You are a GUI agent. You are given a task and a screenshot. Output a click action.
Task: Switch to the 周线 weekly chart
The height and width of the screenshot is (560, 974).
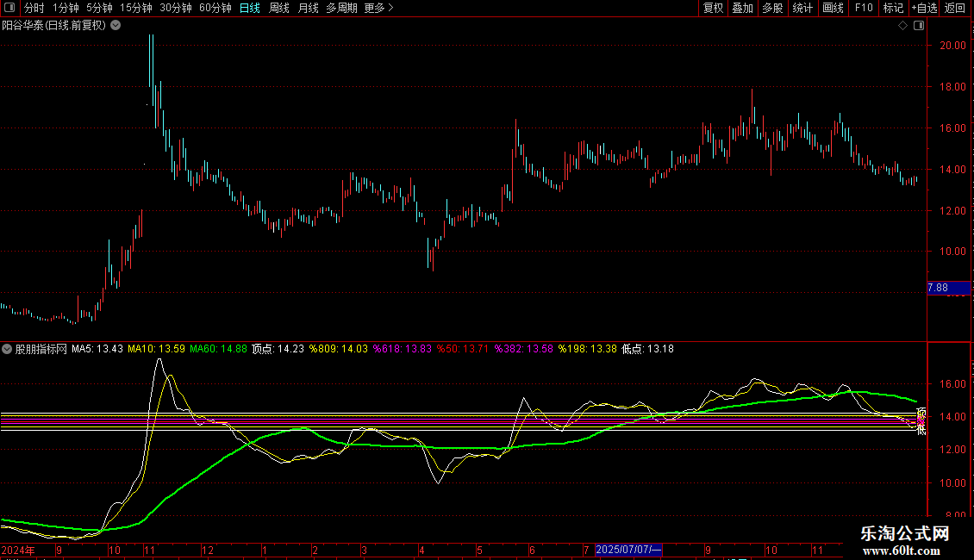point(279,8)
